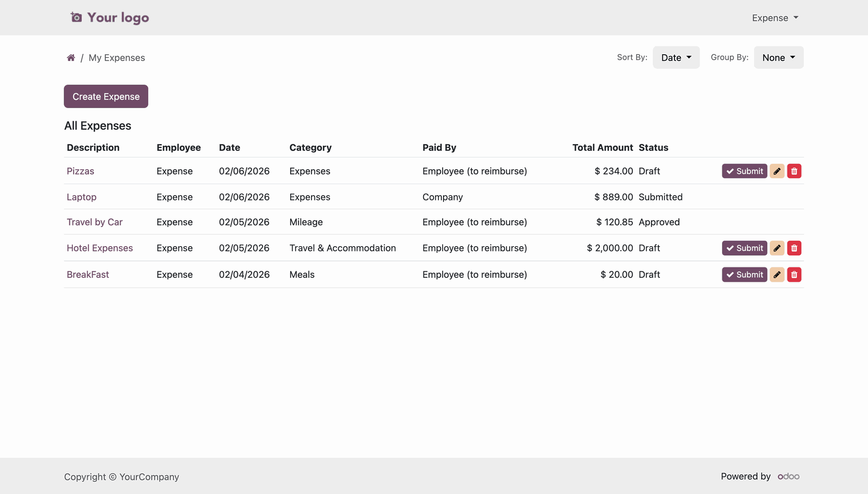
Task: Open the Odoo logo link in footer
Action: [788, 476]
